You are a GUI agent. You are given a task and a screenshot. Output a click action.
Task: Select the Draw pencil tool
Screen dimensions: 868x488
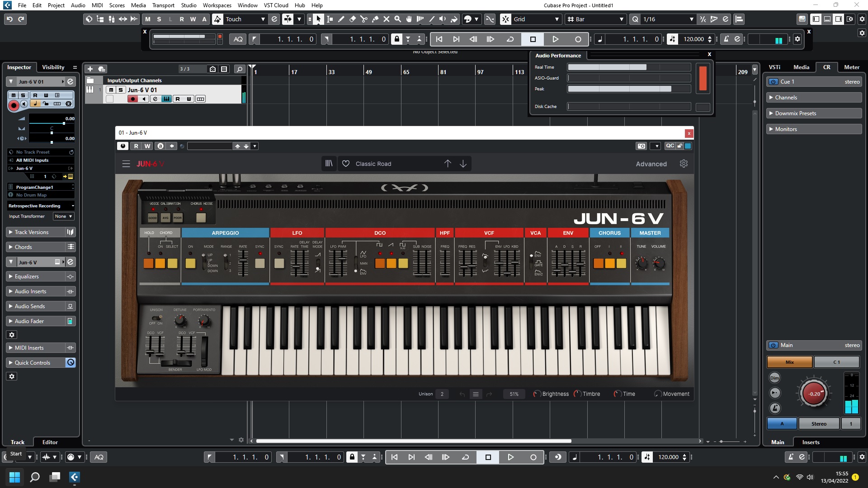(341, 19)
